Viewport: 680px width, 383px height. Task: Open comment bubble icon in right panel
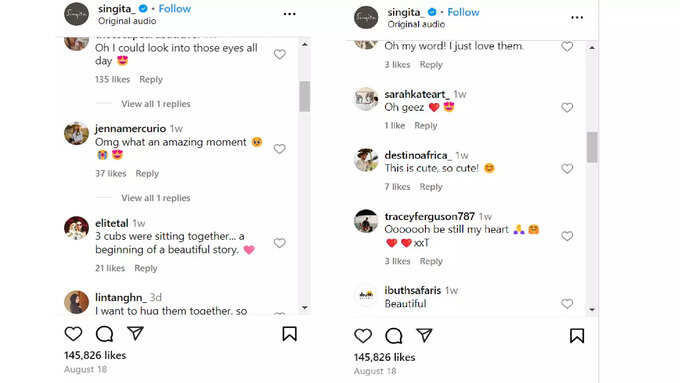(x=394, y=336)
